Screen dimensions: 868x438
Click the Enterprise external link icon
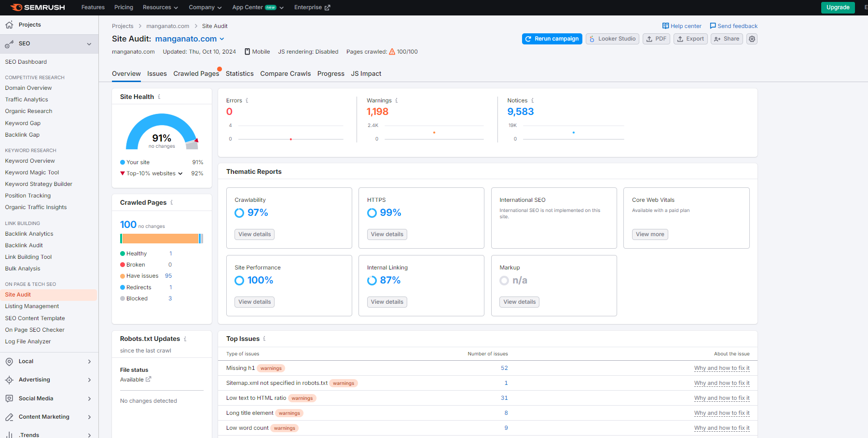click(327, 7)
